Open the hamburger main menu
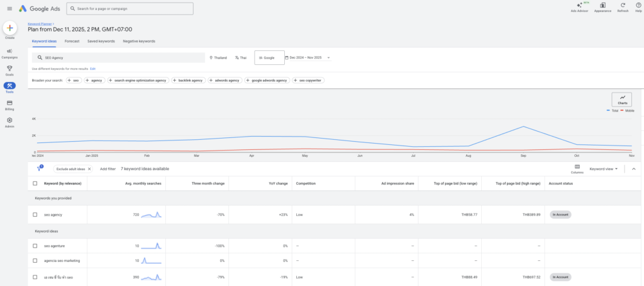The image size is (644, 286). [x=9, y=9]
